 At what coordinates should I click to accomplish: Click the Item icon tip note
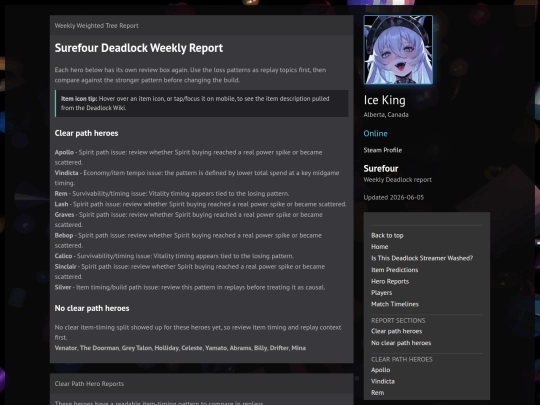[x=201, y=103]
